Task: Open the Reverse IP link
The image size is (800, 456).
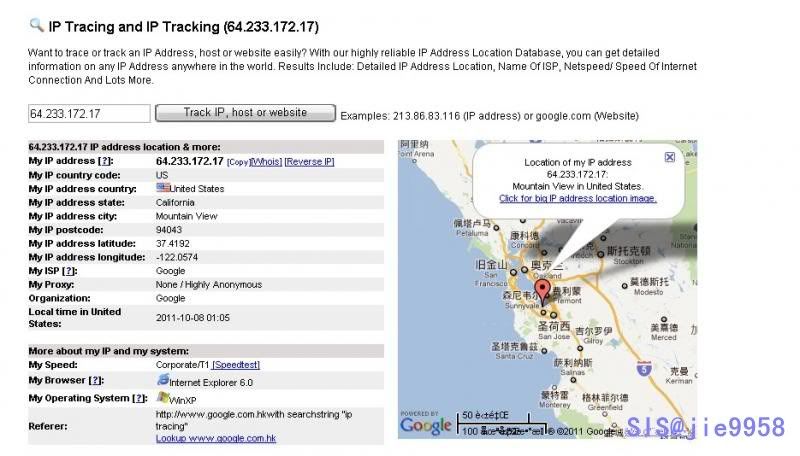Action: coord(309,162)
